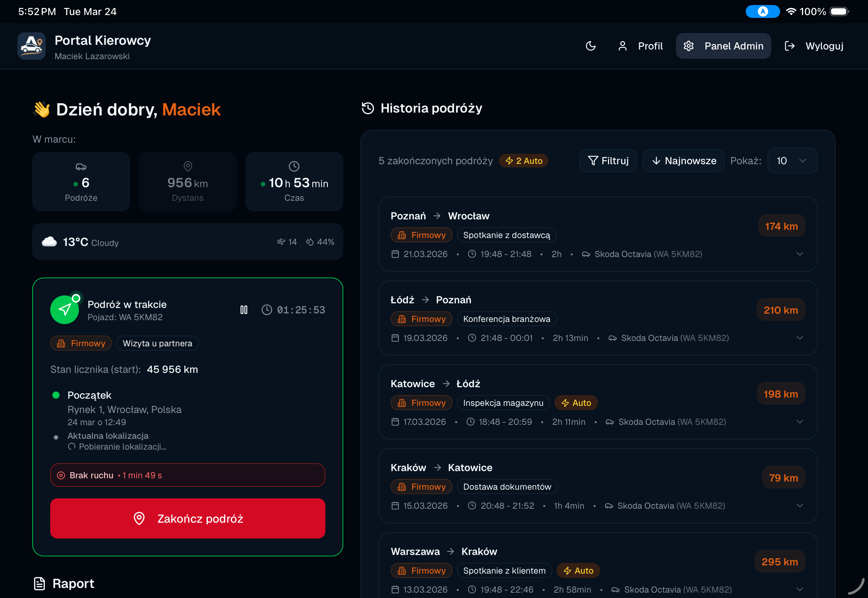Open the Profil menu item
The width and height of the screenshot is (868, 598).
click(650, 46)
